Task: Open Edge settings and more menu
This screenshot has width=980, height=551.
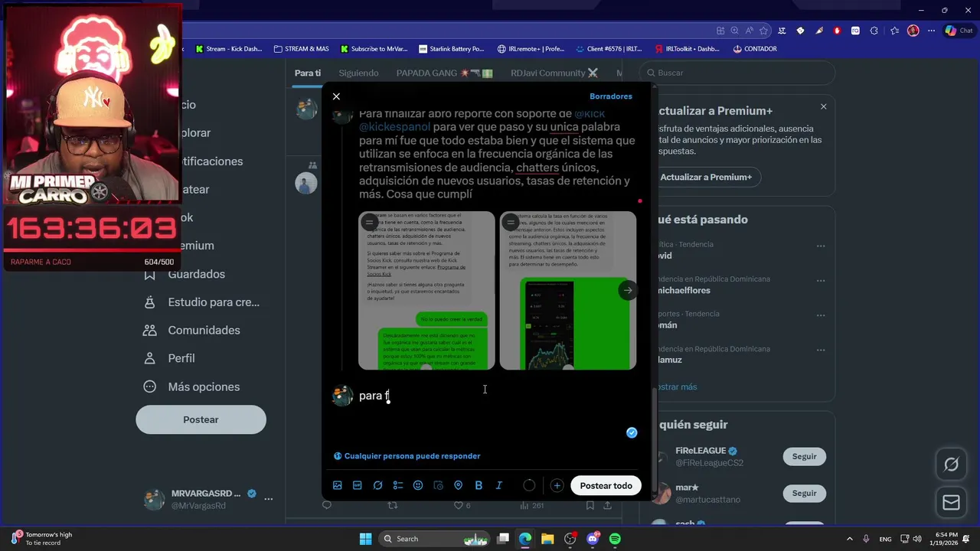Action: click(931, 31)
